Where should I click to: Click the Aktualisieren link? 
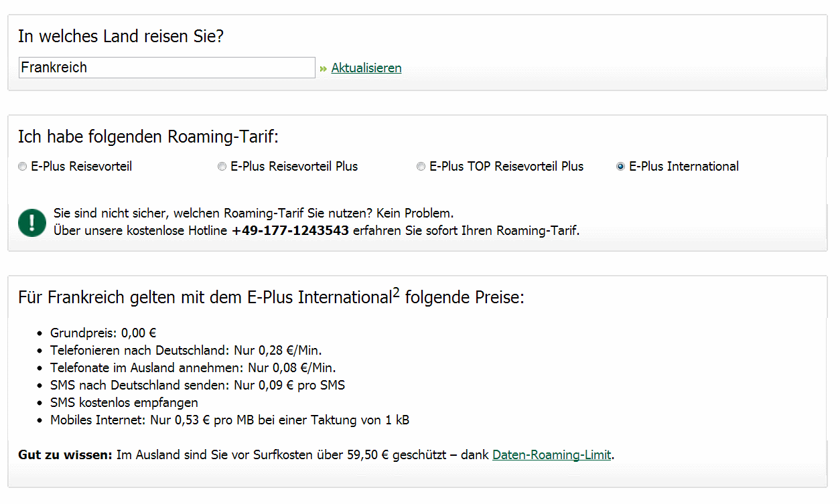pyautogui.click(x=366, y=68)
